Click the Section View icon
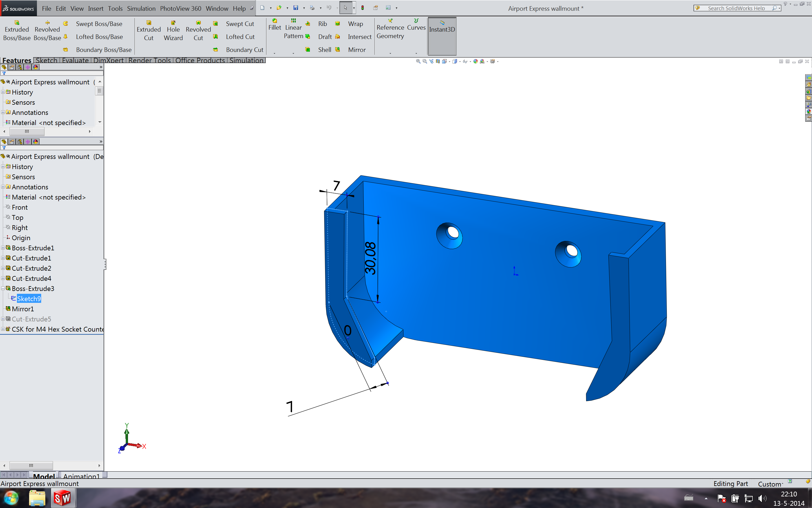This screenshot has height=508, width=812. tap(438, 61)
